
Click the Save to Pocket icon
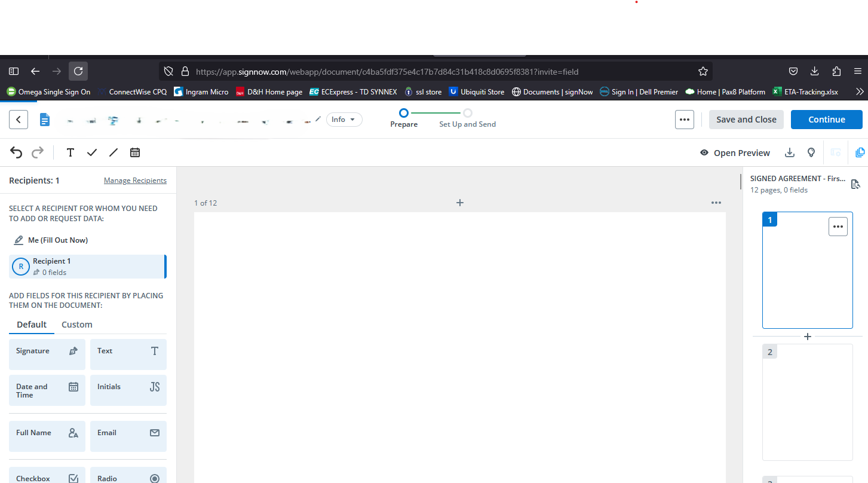pyautogui.click(x=793, y=71)
